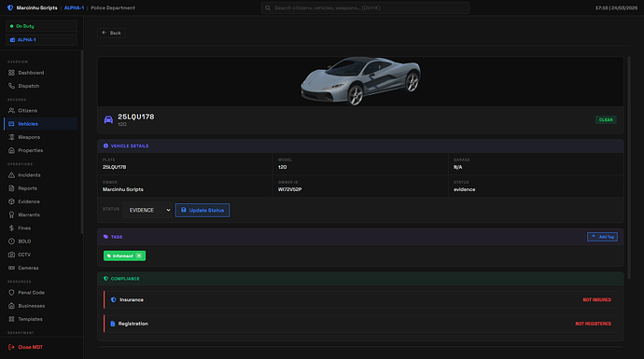Click the Informant tag label

[x=123, y=256]
